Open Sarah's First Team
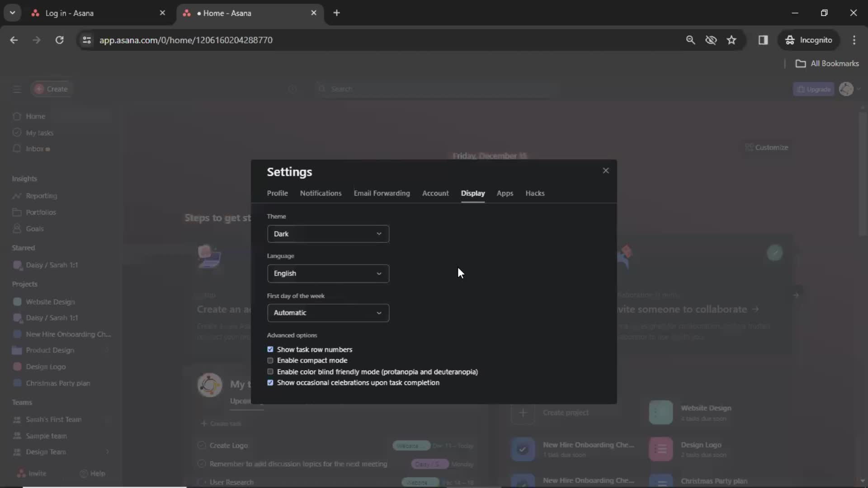Screen dimensions: 868x488 tap(53, 419)
